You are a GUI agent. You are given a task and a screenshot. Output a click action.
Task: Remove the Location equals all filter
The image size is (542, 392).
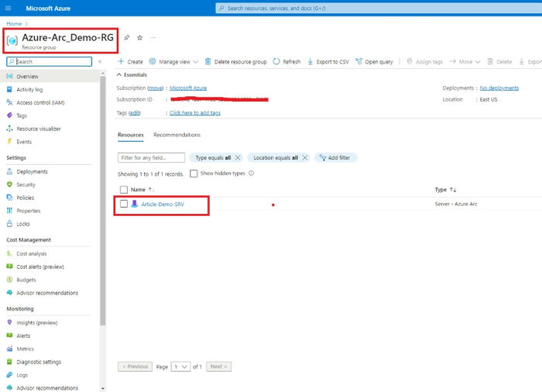(305, 157)
